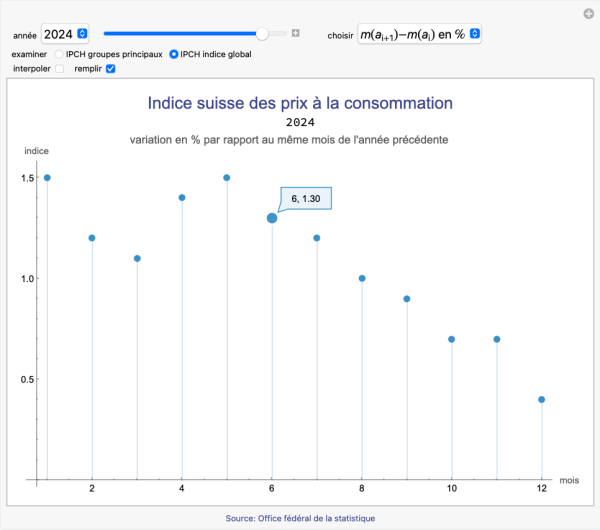
Task: Click the chart title Indice suisse des prix
Action: pyautogui.click(x=300, y=103)
